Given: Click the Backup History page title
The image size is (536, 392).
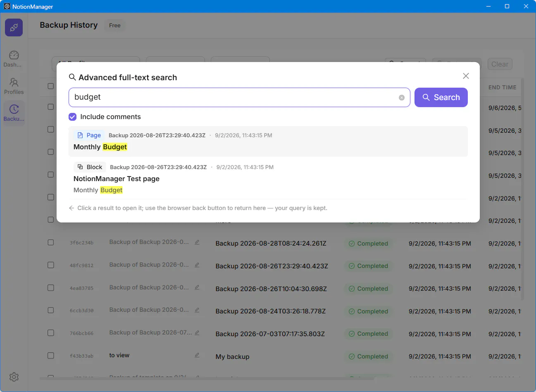Looking at the screenshot, I should (69, 25).
